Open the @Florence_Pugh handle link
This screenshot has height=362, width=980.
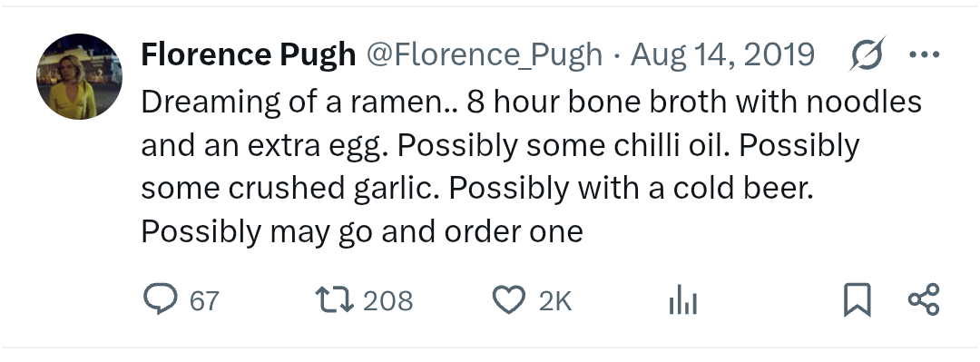[x=485, y=54]
